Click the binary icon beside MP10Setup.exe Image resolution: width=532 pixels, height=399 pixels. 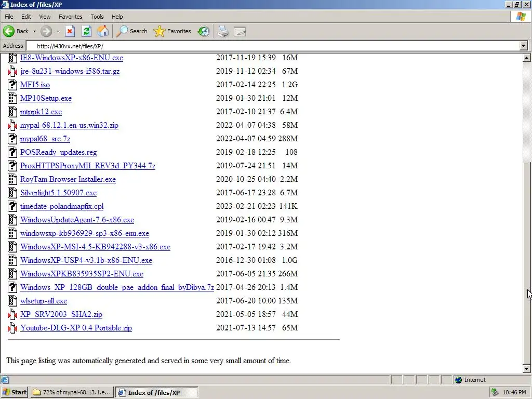pos(12,98)
